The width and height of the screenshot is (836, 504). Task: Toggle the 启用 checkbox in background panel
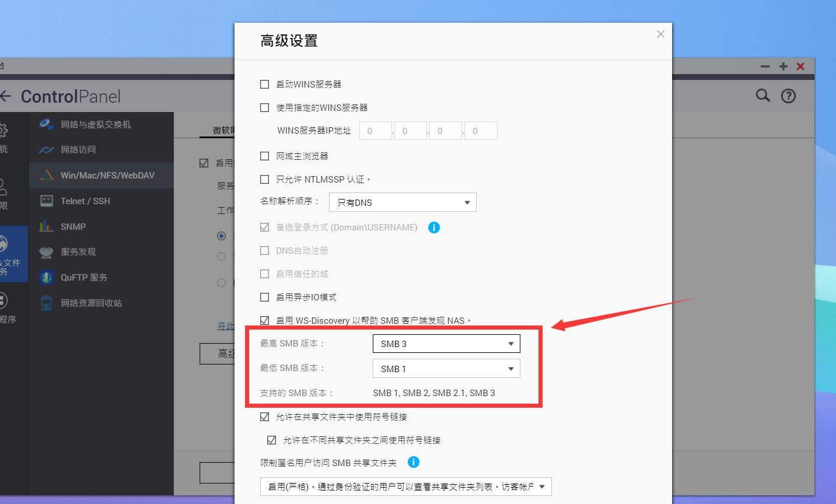pyautogui.click(x=204, y=163)
